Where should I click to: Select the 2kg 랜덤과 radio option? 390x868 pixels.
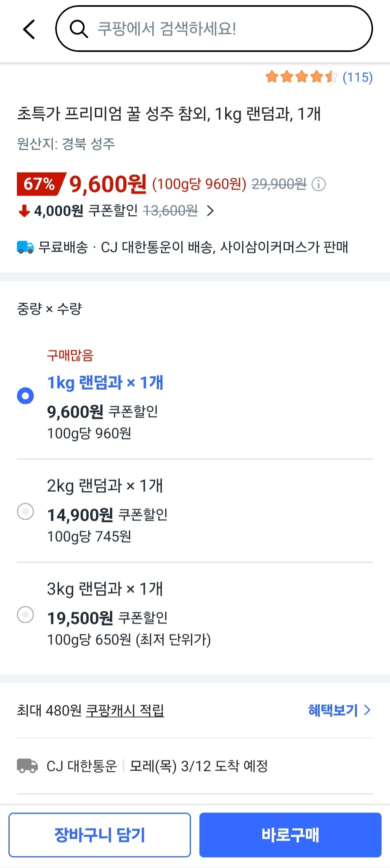click(25, 511)
